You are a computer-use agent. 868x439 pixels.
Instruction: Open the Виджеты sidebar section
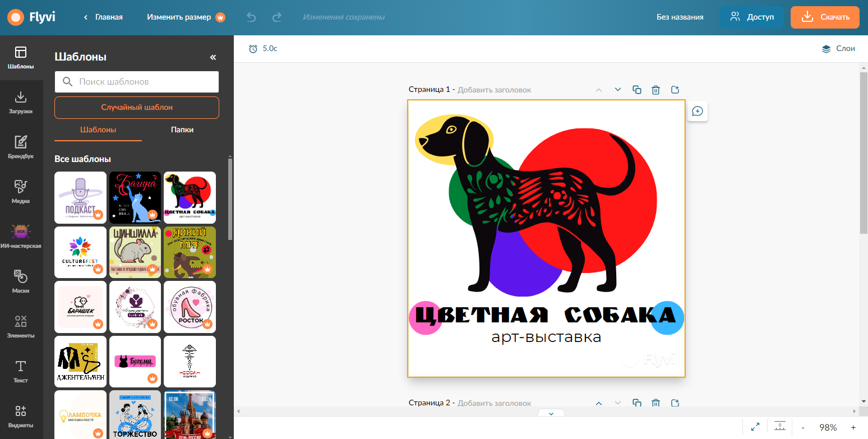coord(21,417)
